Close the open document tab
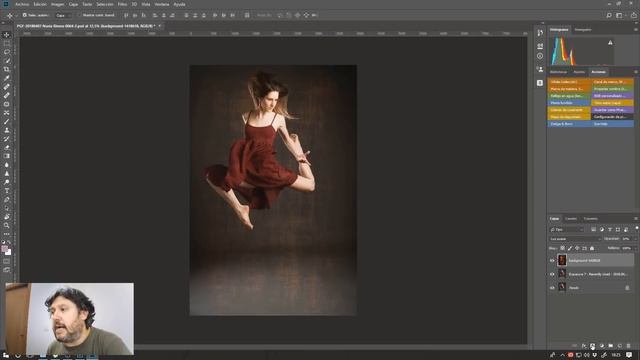The image size is (640, 360). (x=160, y=26)
